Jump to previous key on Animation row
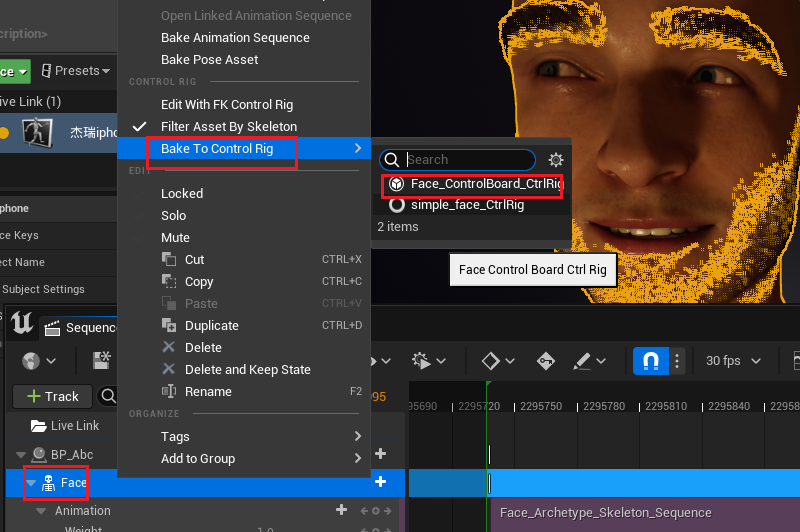The image size is (800, 532). pyautogui.click(x=364, y=511)
